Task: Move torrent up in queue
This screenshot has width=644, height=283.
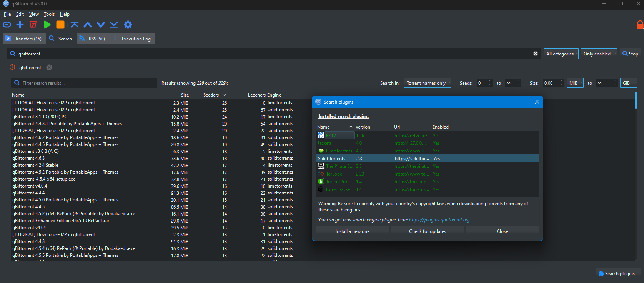Action: pyautogui.click(x=88, y=25)
